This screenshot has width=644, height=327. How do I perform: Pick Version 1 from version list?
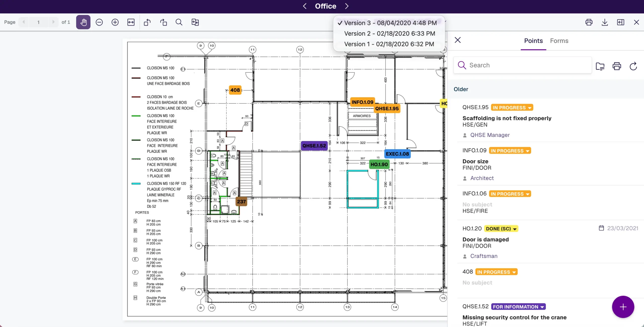(x=389, y=44)
